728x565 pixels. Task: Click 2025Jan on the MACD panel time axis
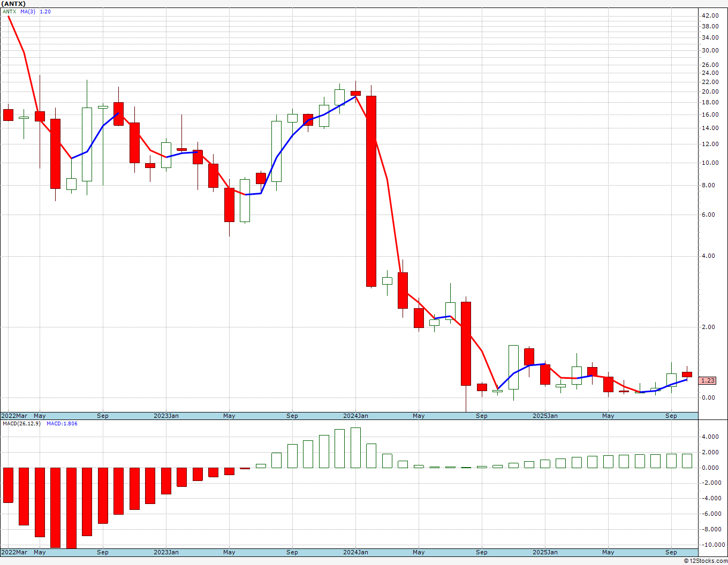[545, 552]
